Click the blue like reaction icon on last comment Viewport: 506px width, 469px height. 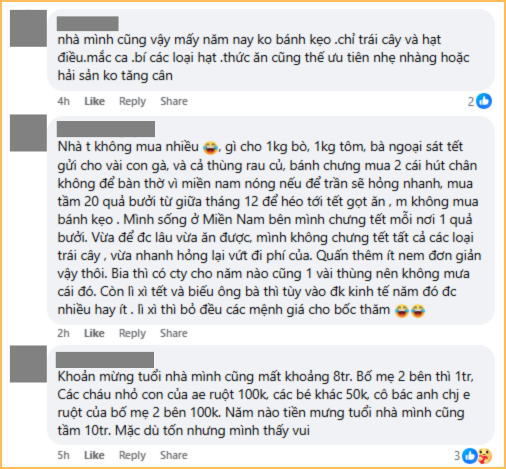point(470,456)
